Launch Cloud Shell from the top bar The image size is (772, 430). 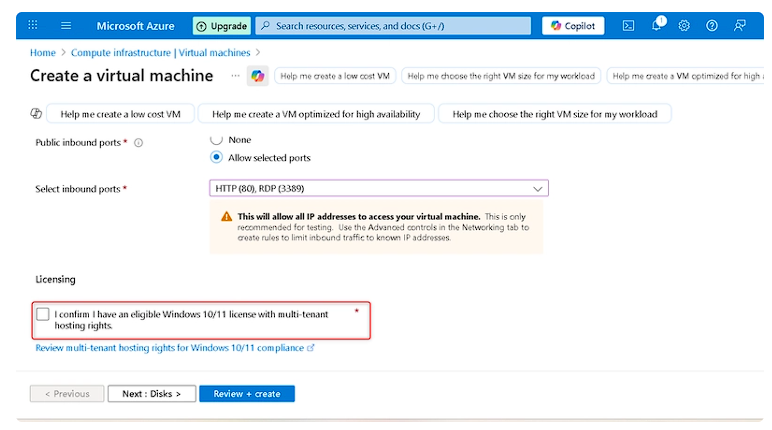pos(628,26)
